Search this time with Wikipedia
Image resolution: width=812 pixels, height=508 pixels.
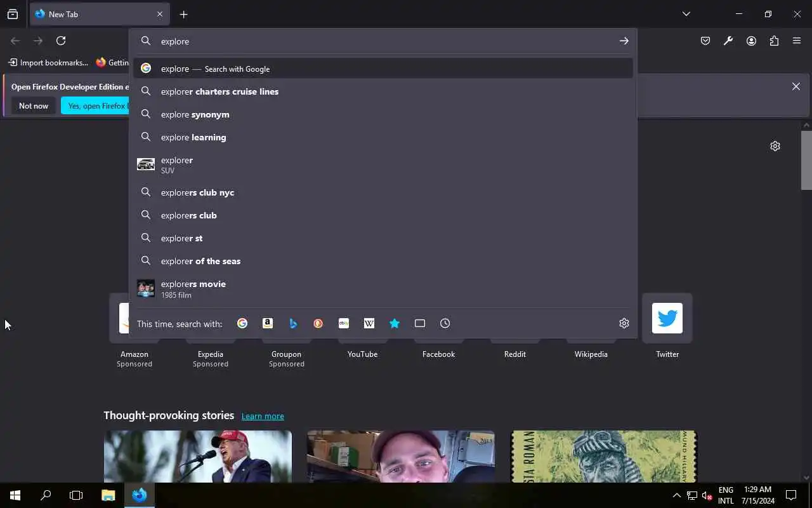point(369,323)
